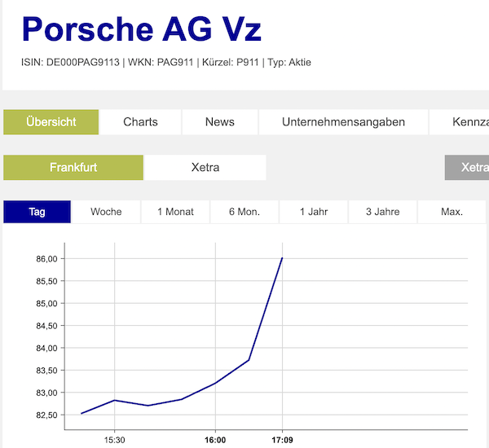Click the 82,50 y-axis label
This screenshot has height=448, width=489.
(x=46, y=415)
